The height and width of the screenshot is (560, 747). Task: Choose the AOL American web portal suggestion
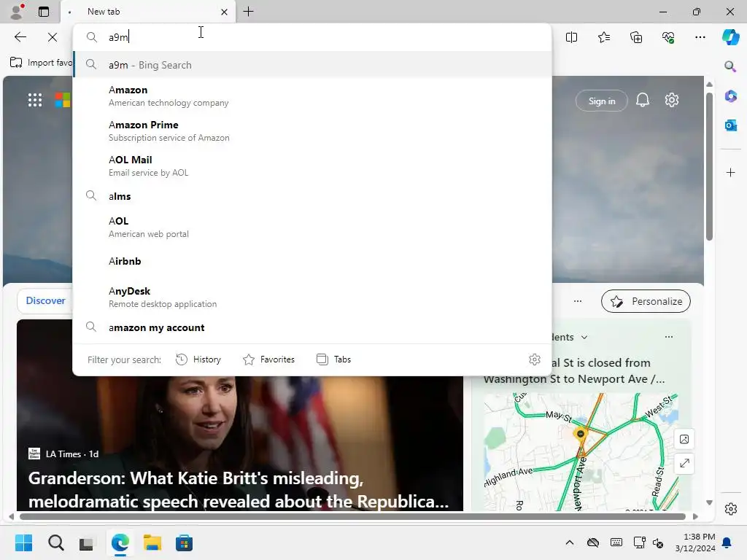tap(312, 227)
